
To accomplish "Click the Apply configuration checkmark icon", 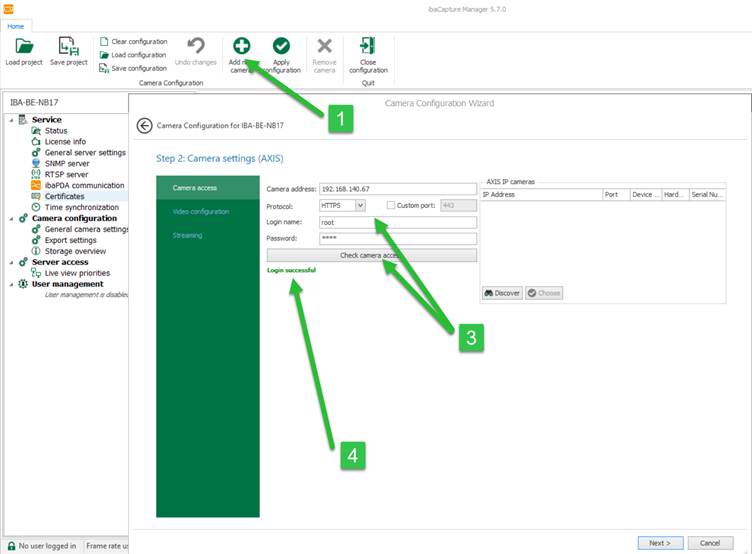I will [281, 46].
